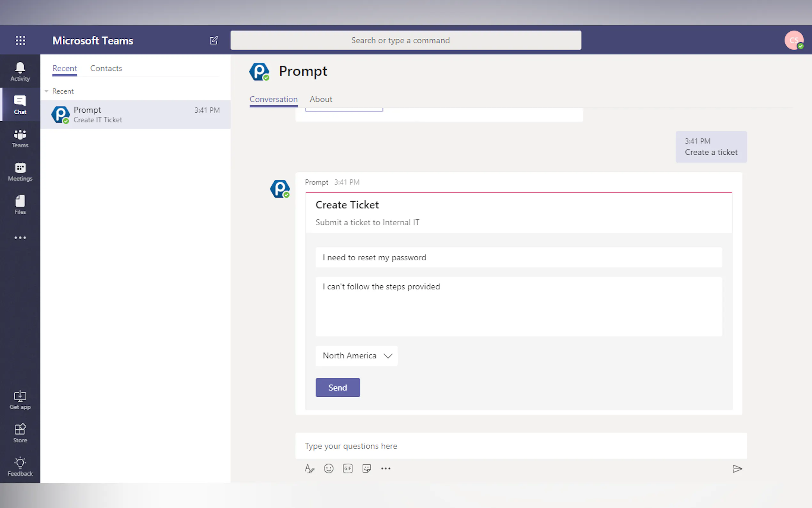812x508 pixels.
Task: Expand the North America region dropdown
Action: [356, 355]
